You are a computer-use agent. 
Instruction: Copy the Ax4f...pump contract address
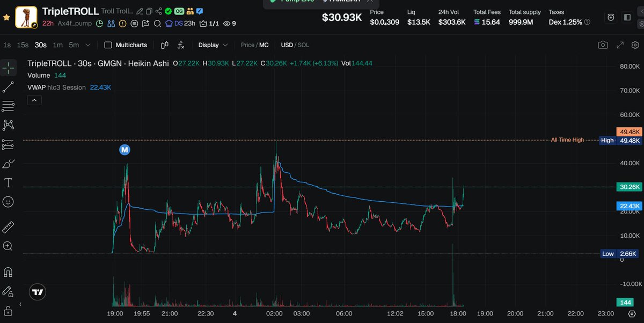click(75, 24)
